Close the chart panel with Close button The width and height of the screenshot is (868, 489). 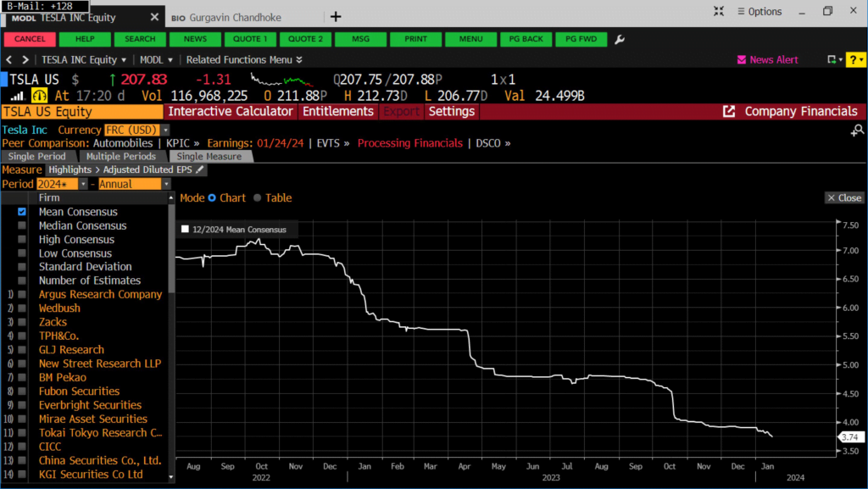844,198
